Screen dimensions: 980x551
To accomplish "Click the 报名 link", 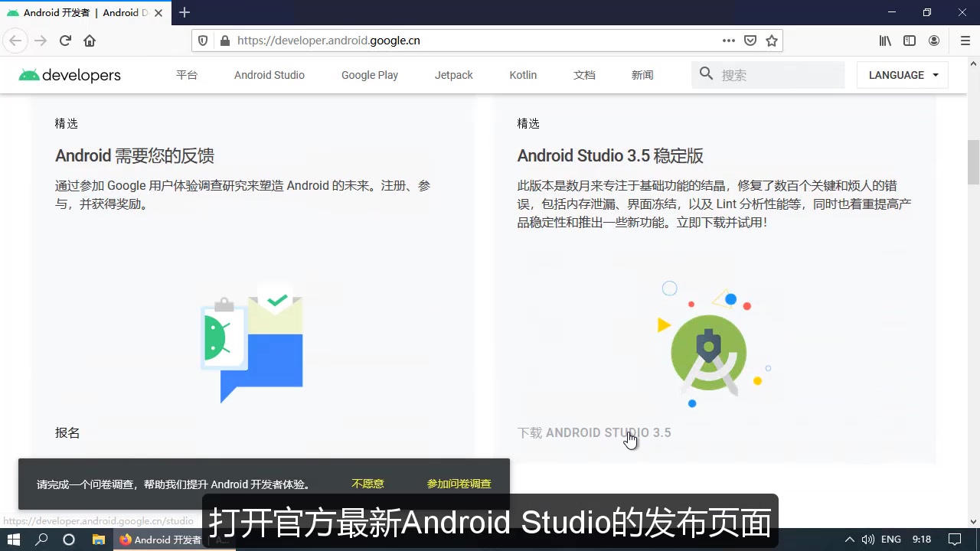I will pyautogui.click(x=67, y=432).
